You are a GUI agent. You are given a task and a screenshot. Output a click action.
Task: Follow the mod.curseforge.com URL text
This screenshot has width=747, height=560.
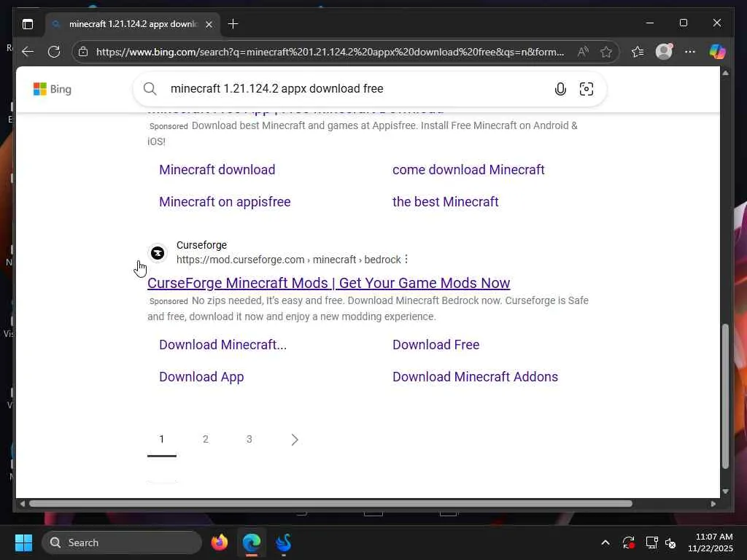(288, 260)
